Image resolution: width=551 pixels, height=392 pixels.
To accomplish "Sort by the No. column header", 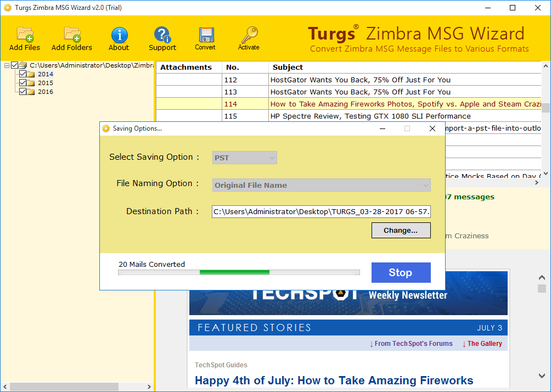I will coord(245,67).
